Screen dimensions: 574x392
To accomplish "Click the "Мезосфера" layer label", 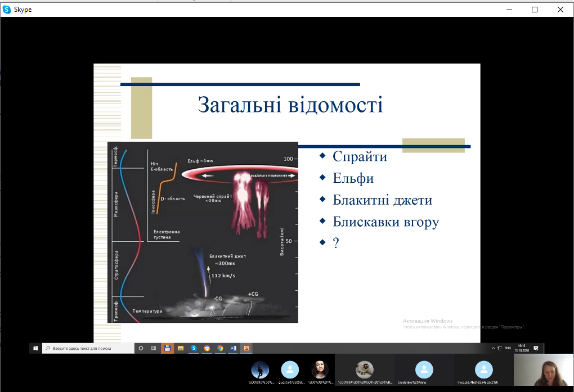I will [116, 204].
